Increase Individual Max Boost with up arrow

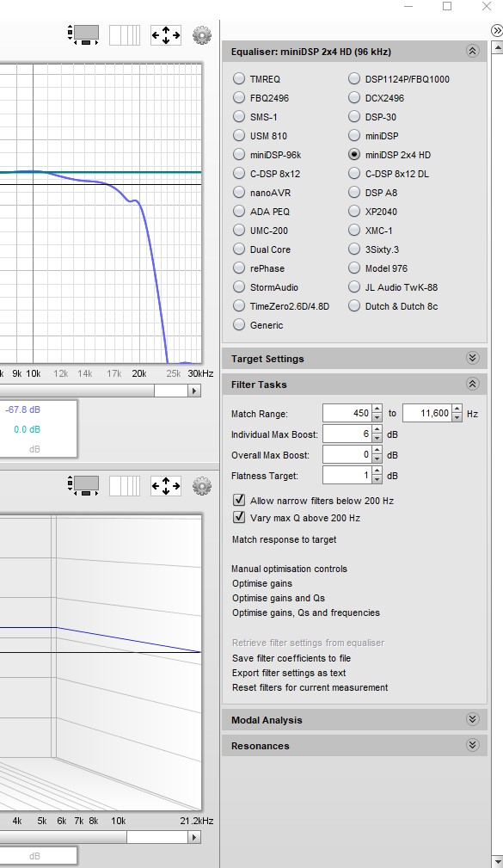click(377, 429)
